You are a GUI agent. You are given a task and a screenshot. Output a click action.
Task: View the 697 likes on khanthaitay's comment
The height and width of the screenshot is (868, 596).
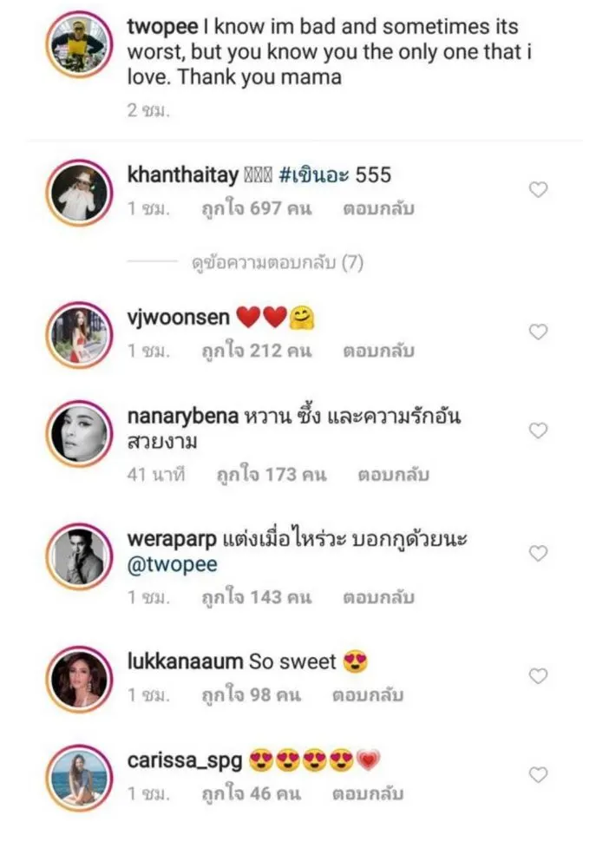(x=256, y=208)
